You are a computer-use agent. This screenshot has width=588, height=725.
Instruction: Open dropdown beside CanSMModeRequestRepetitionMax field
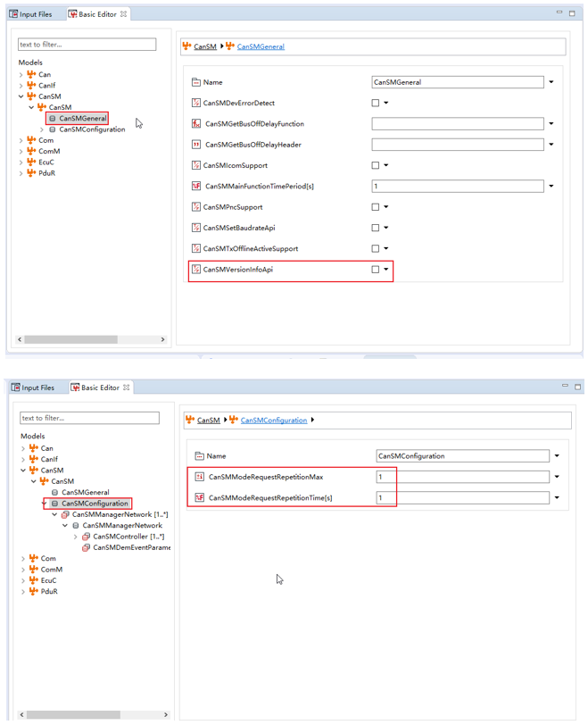click(557, 477)
